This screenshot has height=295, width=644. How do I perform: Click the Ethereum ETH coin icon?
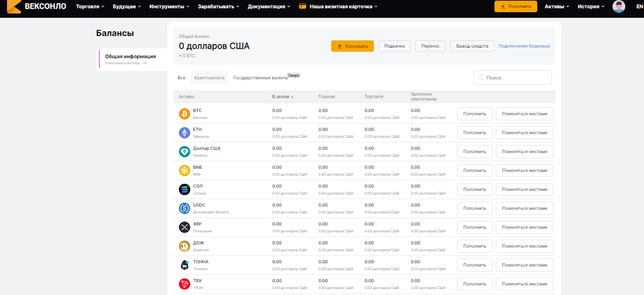[184, 133]
